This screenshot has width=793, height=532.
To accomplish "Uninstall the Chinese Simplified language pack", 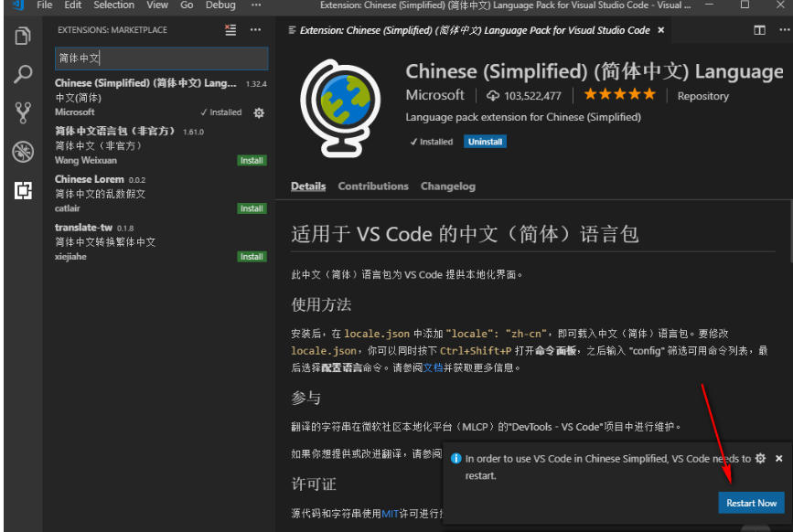I will [485, 142].
